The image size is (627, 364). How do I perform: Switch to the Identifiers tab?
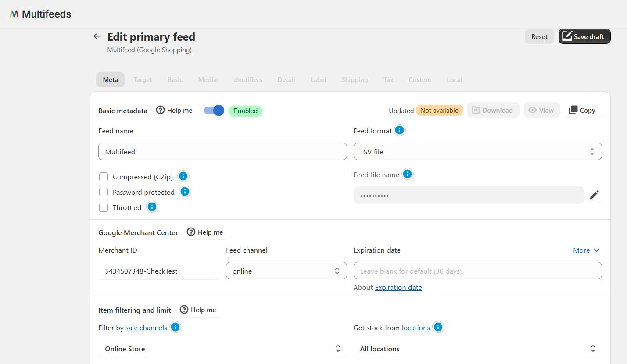[247, 80]
